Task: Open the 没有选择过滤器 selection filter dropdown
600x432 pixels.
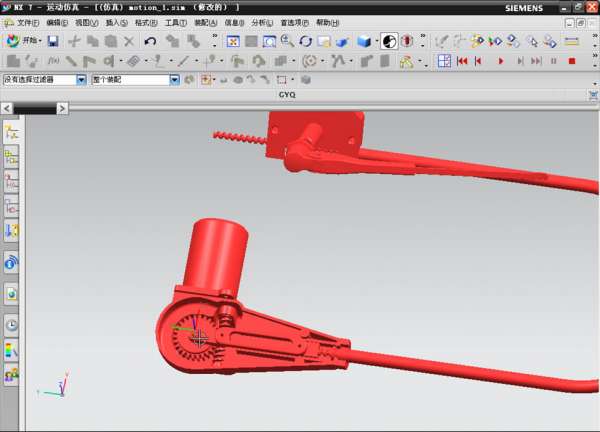Action: [x=81, y=80]
